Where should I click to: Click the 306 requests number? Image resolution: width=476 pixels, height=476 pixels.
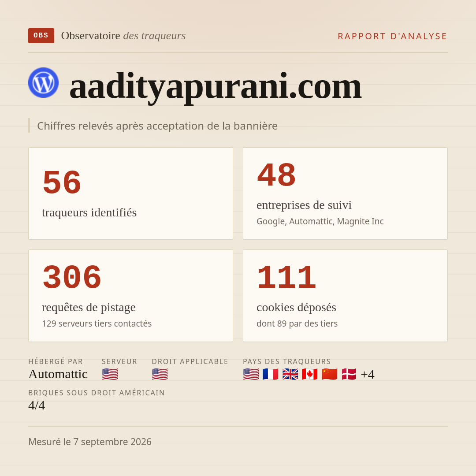(x=72, y=277)
